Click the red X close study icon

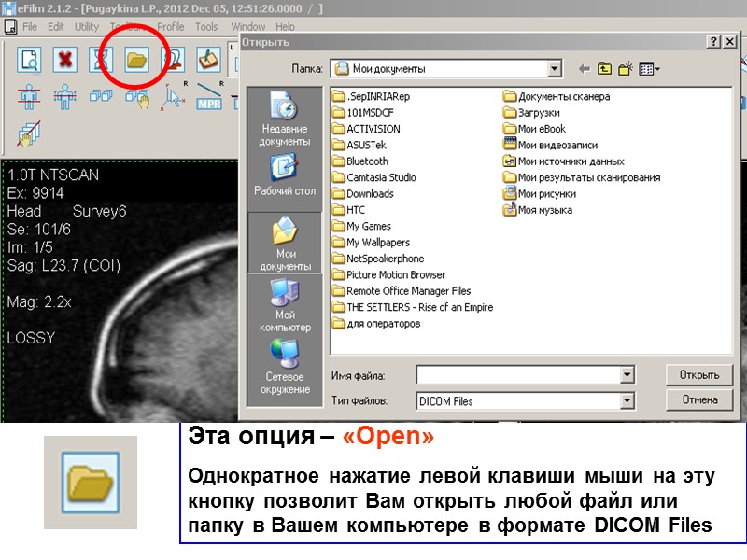tap(64, 60)
